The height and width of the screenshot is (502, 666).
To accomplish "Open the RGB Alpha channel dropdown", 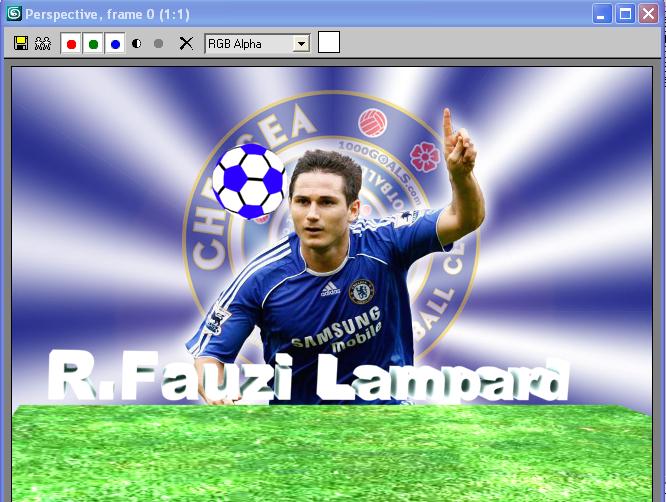I will click(x=257, y=44).
